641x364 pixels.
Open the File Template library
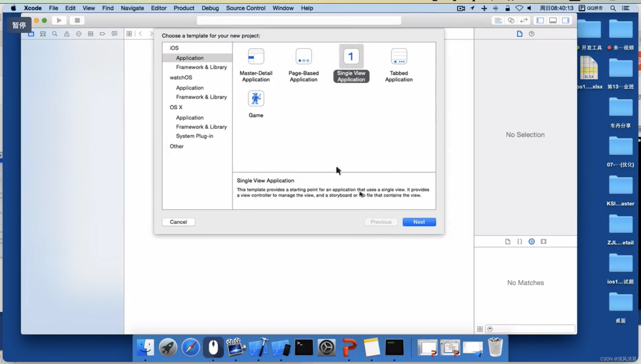tap(508, 241)
